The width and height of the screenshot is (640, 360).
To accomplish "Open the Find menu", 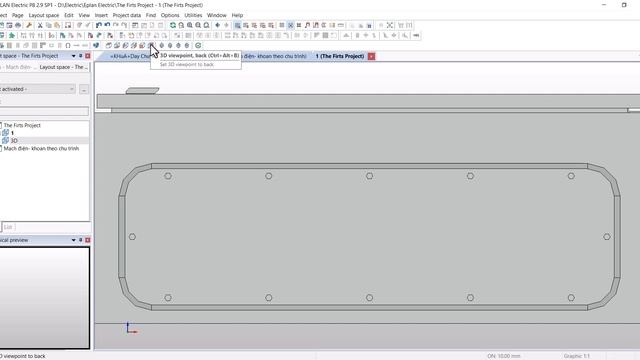I will point(151,15).
